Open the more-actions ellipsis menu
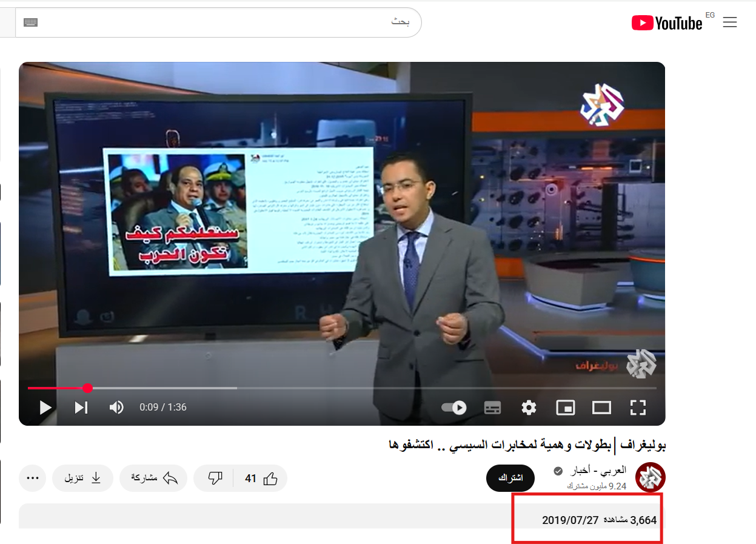 [x=32, y=478]
